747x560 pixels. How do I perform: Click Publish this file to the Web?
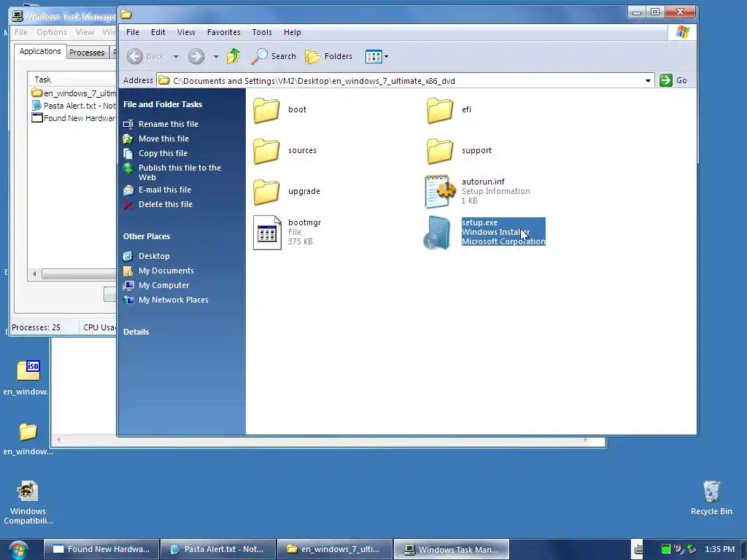(x=179, y=172)
